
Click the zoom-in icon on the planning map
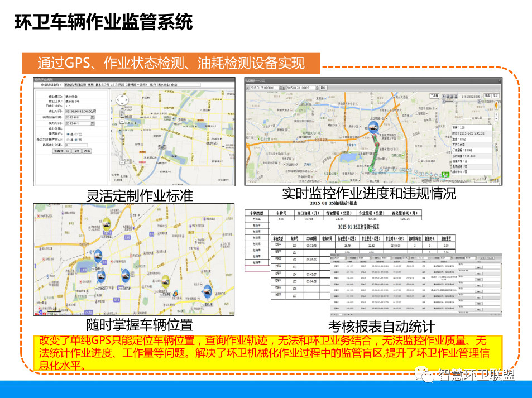point(122,120)
